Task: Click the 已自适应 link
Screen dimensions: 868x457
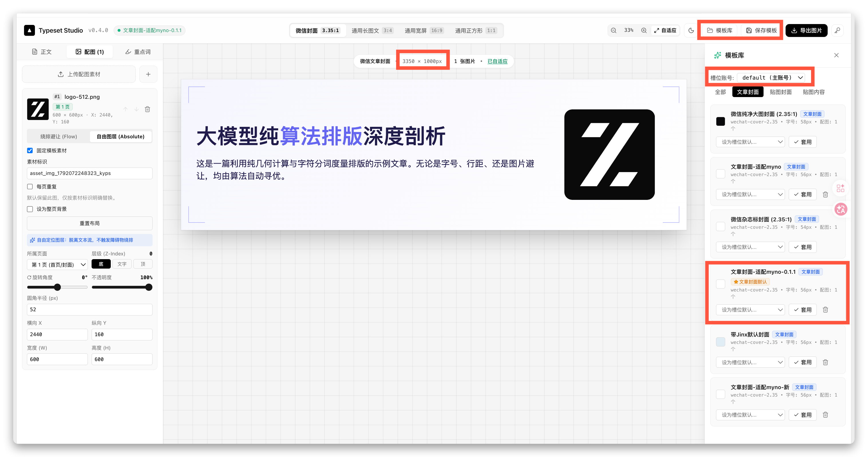Action: pyautogui.click(x=497, y=61)
